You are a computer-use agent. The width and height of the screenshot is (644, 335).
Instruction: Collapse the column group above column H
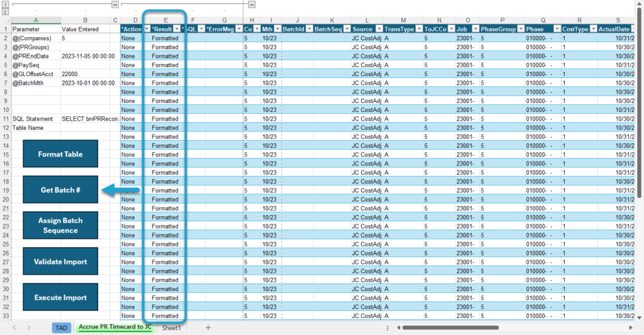[252, 4]
